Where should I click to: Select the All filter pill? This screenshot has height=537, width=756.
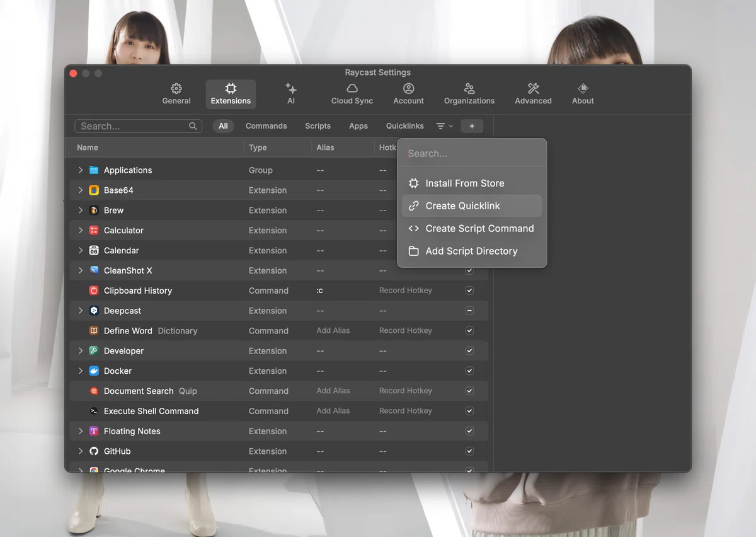pyautogui.click(x=223, y=126)
